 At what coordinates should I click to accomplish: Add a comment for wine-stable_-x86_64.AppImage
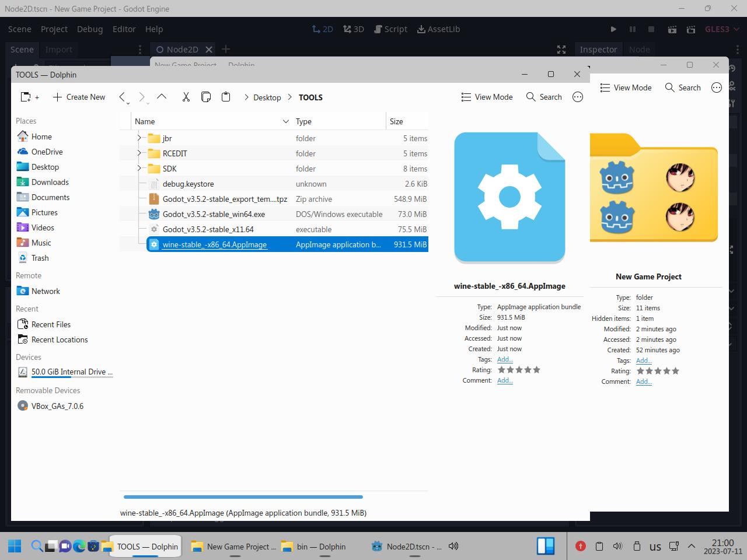click(505, 380)
